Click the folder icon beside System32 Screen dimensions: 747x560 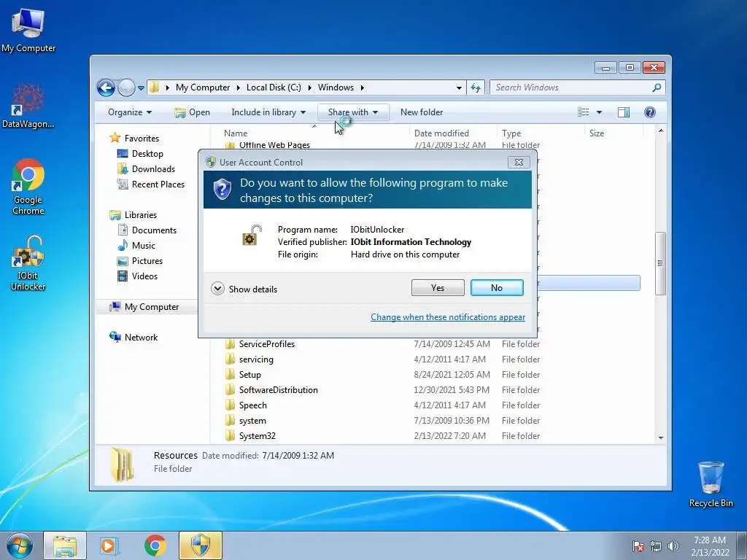coord(230,436)
